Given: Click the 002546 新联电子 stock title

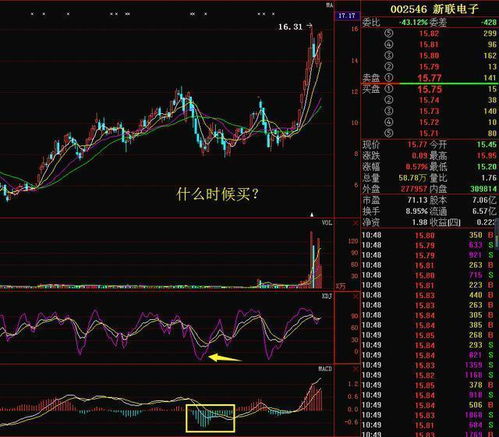Looking at the screenshot, I should pos(434,9).
